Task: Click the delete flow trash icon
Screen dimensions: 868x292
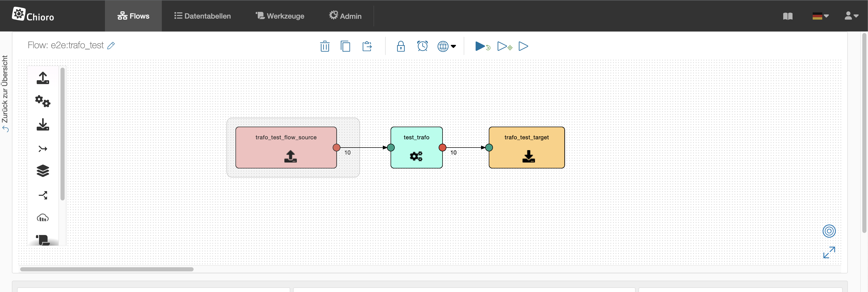Action: [x=324, y=46]
